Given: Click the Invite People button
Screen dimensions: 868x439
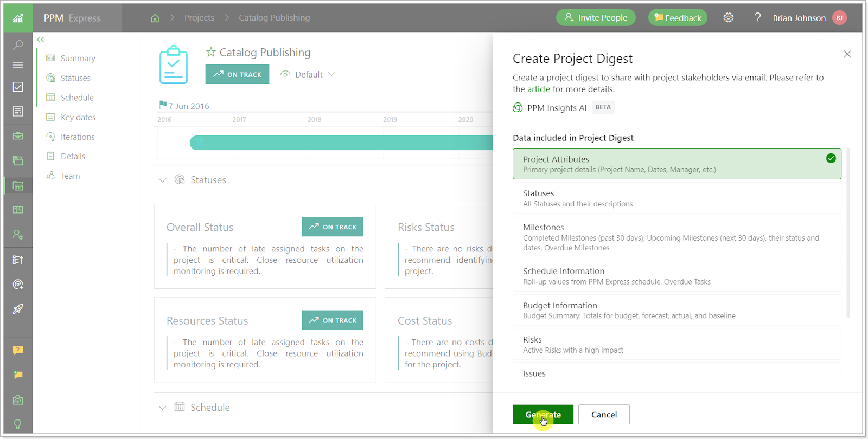Looking at the screenshot, I should click(x=596, y=18).
